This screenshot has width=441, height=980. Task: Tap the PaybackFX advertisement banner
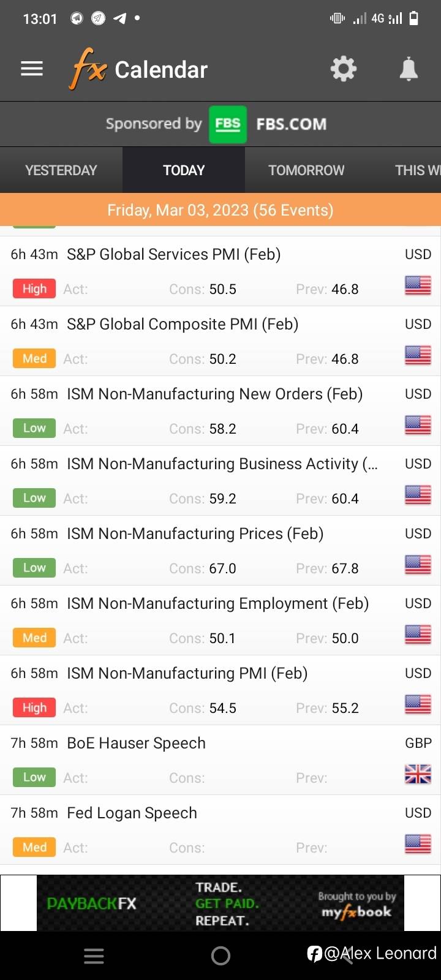(221, 903)
